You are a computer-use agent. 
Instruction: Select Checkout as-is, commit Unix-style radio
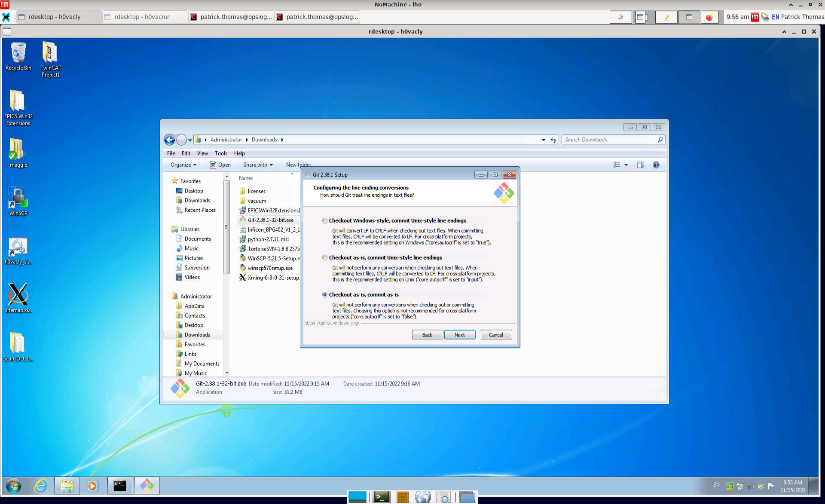click(325, 258)
